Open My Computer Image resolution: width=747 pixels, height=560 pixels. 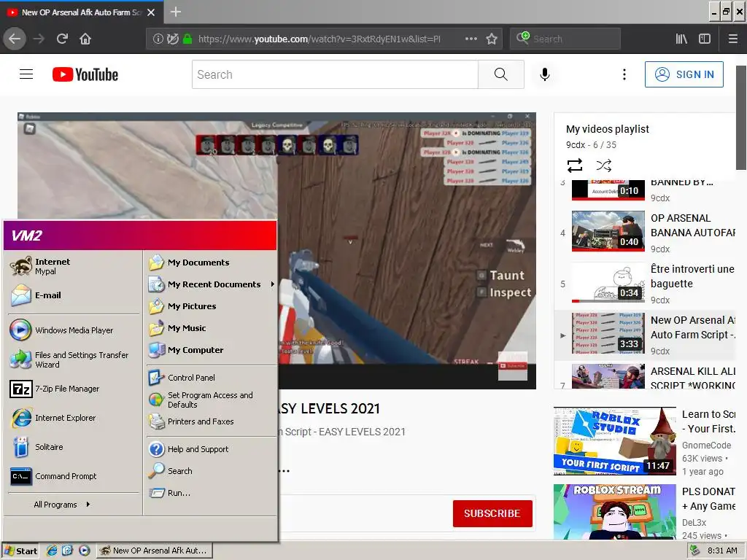pos(211,350)
